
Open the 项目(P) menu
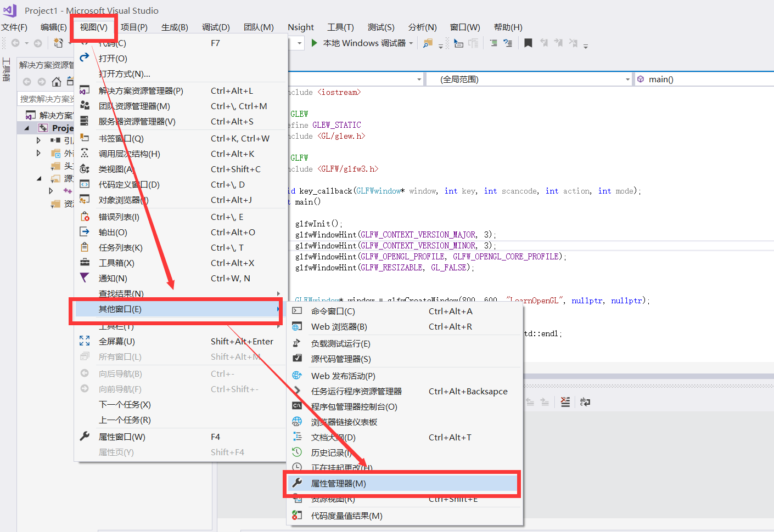pyautogui.click(x=134, y=27)
